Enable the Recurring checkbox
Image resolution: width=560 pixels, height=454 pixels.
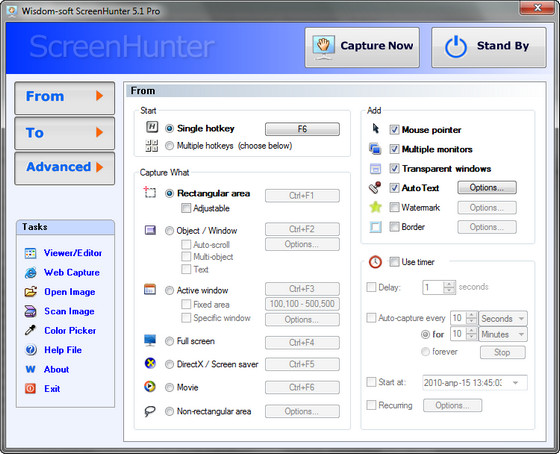[x=371, y=405]
